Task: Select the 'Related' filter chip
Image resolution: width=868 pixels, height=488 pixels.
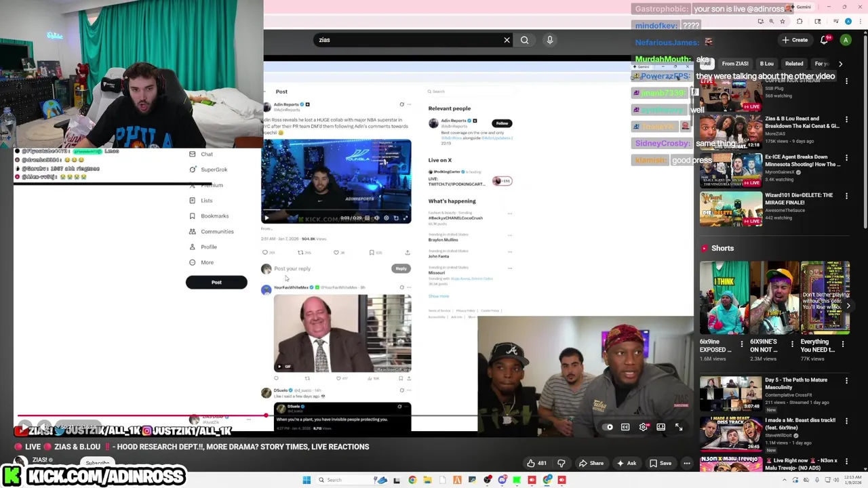Action: (794, 64)
